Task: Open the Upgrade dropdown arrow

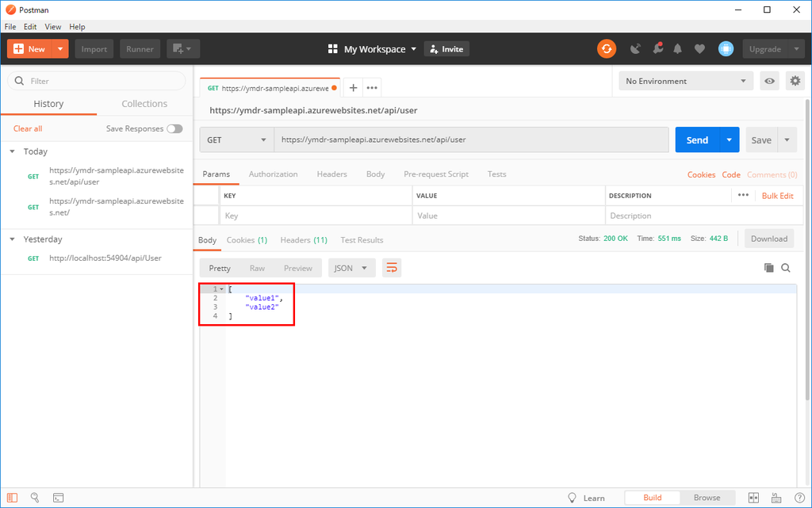Action: [x=796, y=49]
